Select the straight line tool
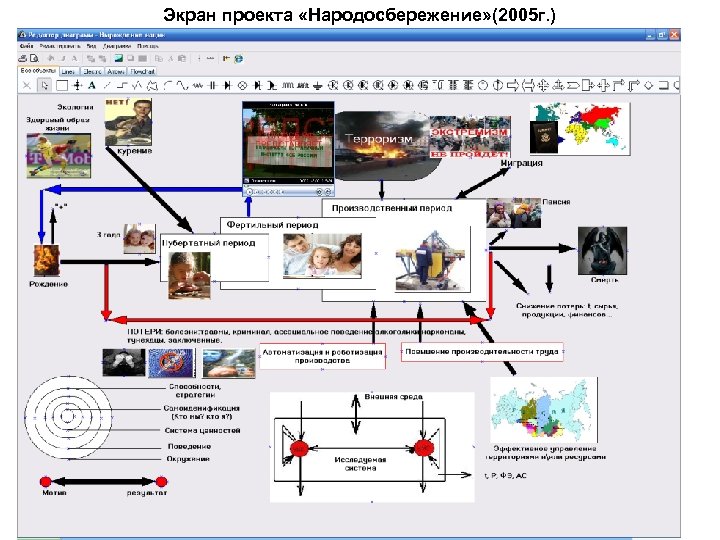The height and width of the screenshot is (540, 720). point(107,85)
